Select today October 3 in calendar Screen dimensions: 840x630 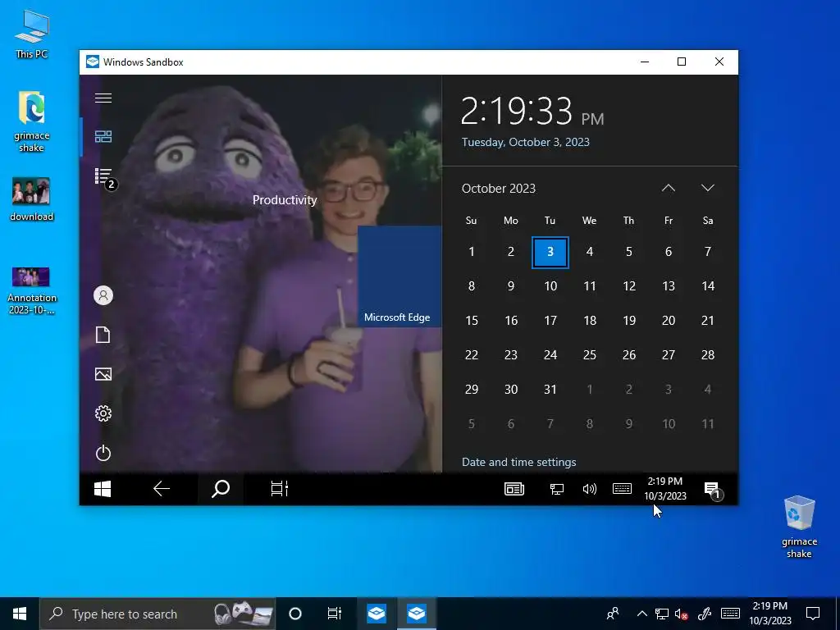550,252
